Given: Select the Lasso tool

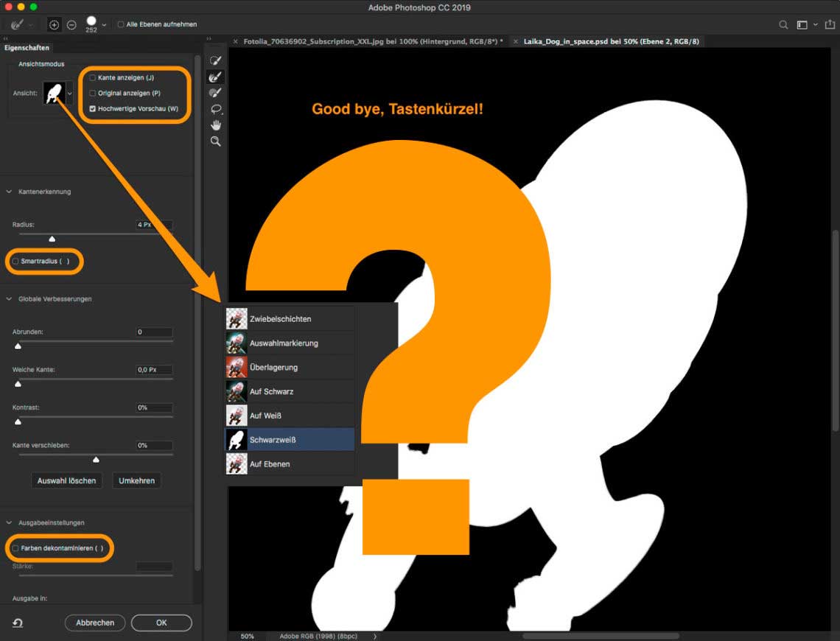Looking at the screenshot, I should (216, 109).
